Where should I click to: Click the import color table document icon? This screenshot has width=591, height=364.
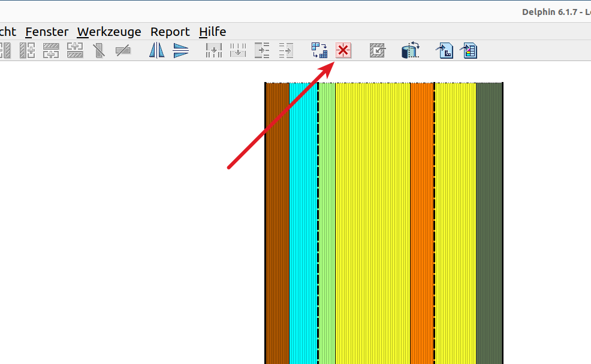point(469,50)
